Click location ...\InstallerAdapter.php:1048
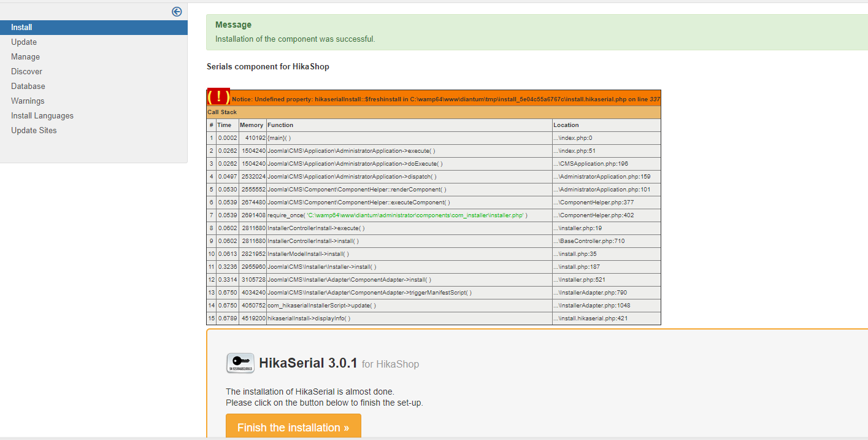868x440 pixels. coord(607,306)
